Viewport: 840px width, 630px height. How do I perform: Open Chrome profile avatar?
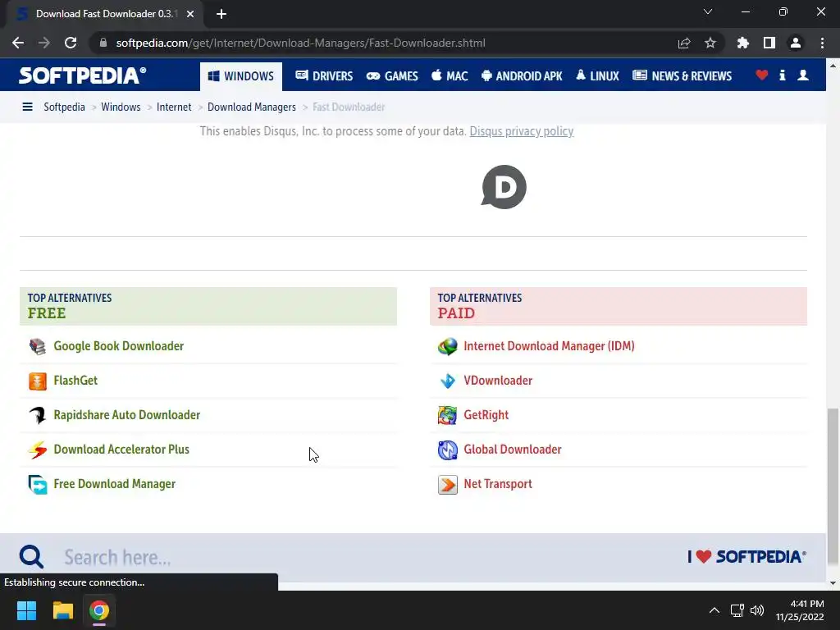coord(796,43)
